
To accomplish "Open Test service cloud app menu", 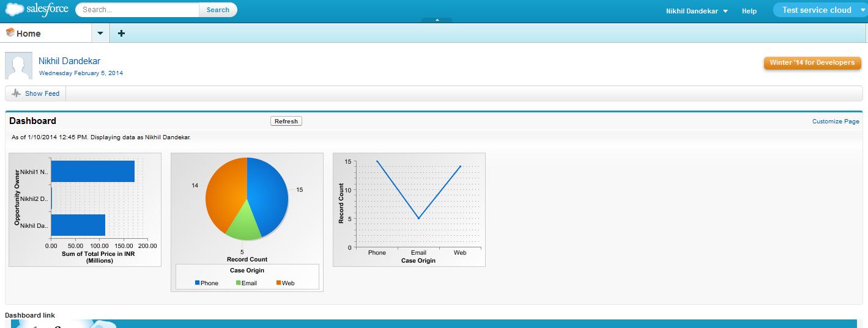I will [820, 10].
